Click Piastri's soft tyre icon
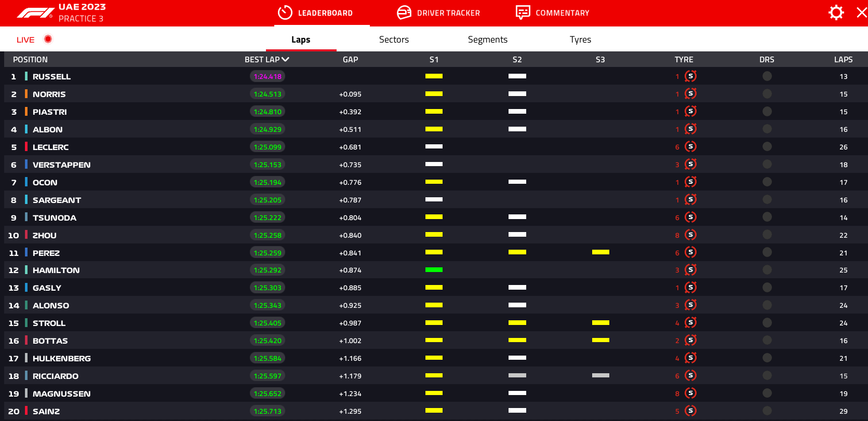Screen dimensions: 868x421 pyautogui.click(x=690, y=112)
